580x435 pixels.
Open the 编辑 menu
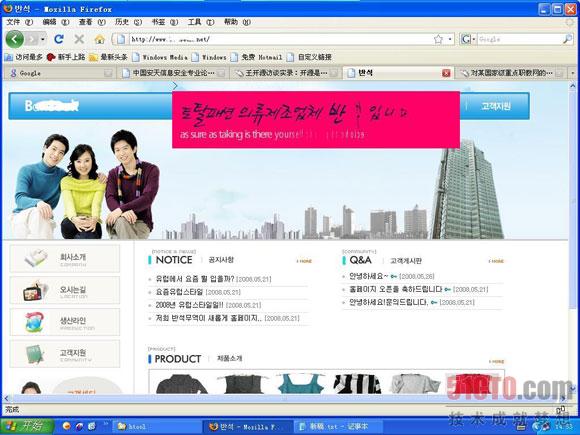(55, 22)
